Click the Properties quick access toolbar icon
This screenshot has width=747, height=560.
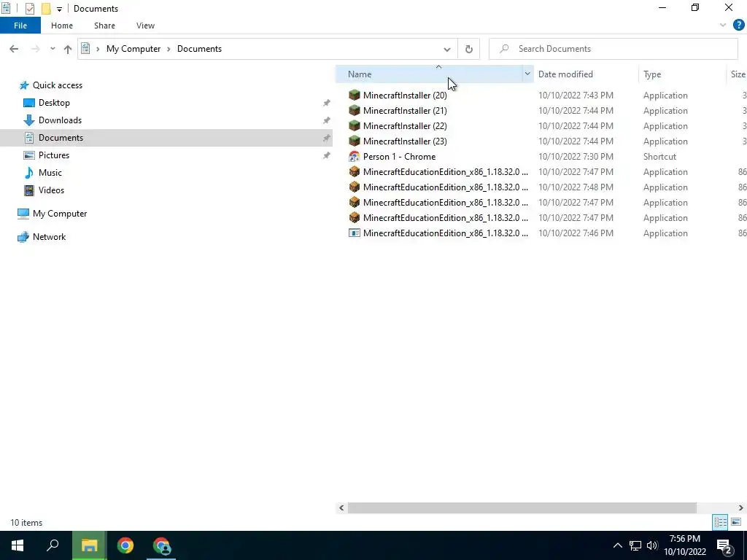coord(29,9)
